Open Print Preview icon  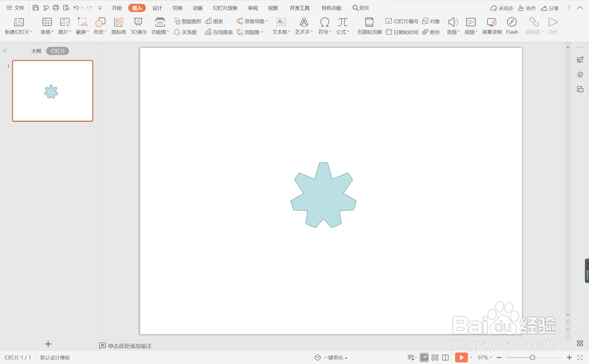[x=66, y=8]
